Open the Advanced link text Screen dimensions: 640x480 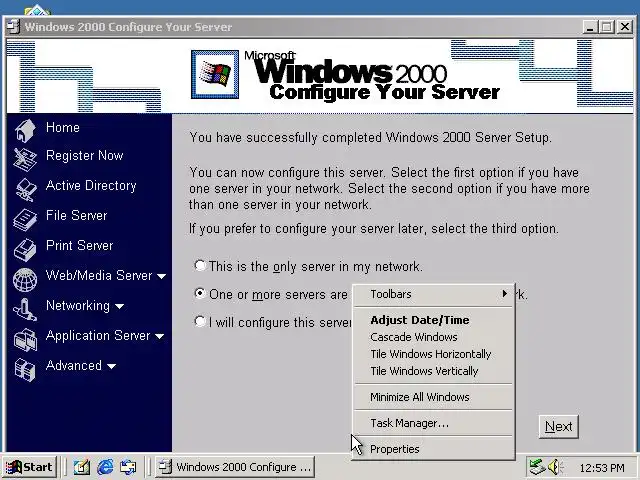tap(74, 365)
